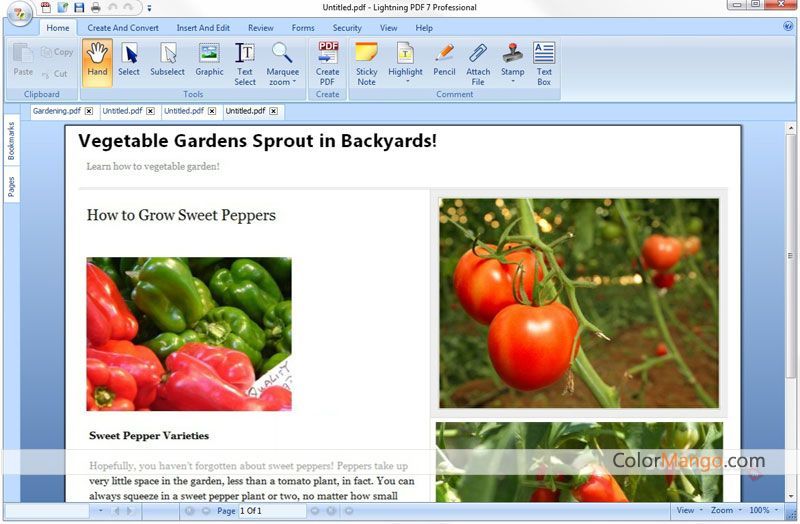Select the Hand tool

point(97,62)
